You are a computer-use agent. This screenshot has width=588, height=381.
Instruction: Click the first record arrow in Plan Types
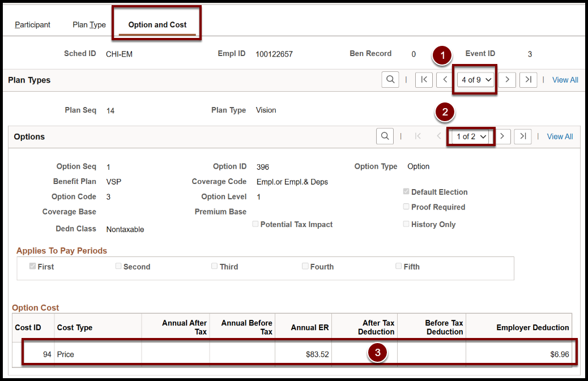(x=424, y=80)
